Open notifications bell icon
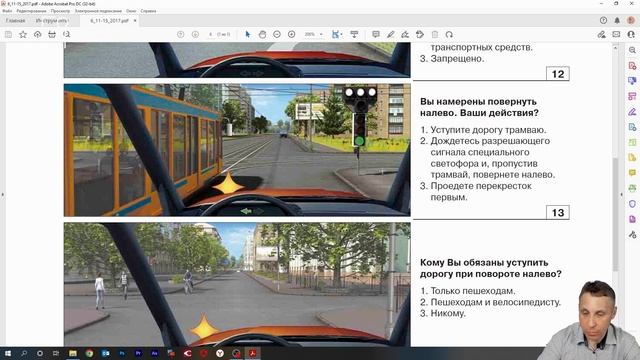640x360 pixels. click(617, 20)
